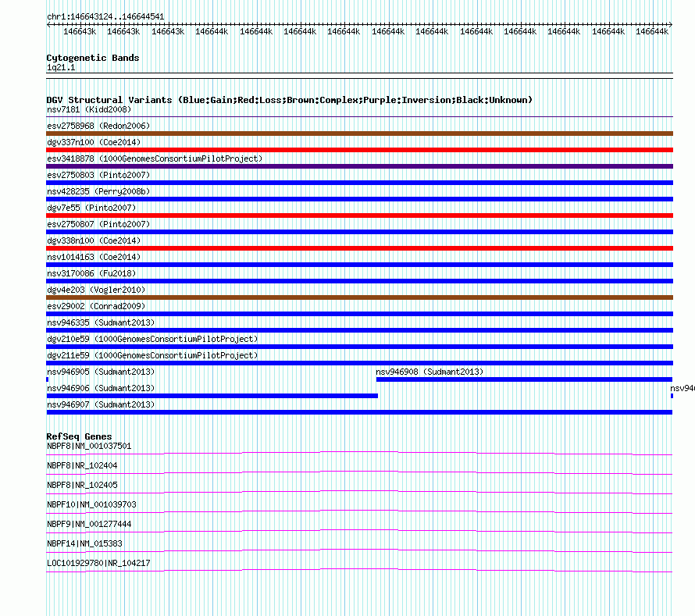Open the dgv338n100 (Coe2014) variant label

pos(94,240)
